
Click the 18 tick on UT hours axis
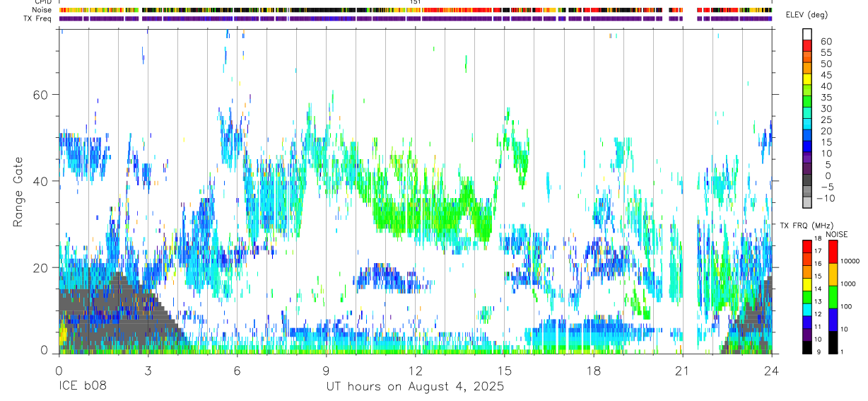coord(594,371)
